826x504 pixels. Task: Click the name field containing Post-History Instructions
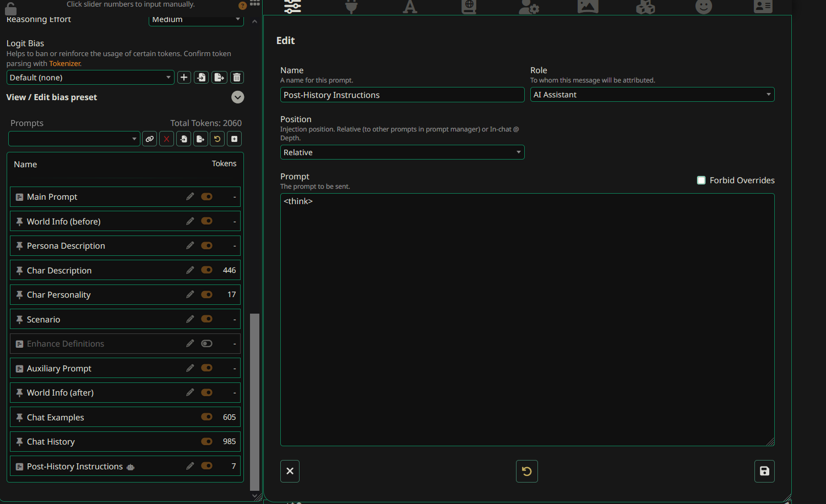point(402,95)
